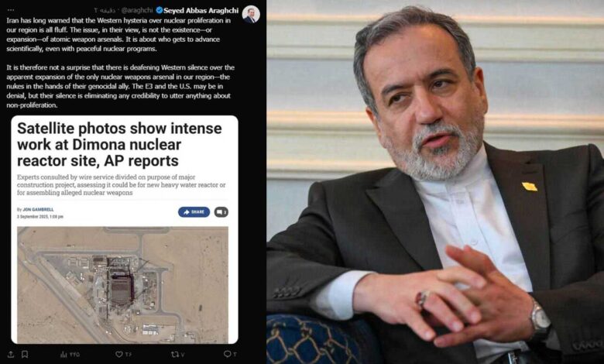Open article comments bubble icon
Viewport: 604px width, 364px height.
221,212
